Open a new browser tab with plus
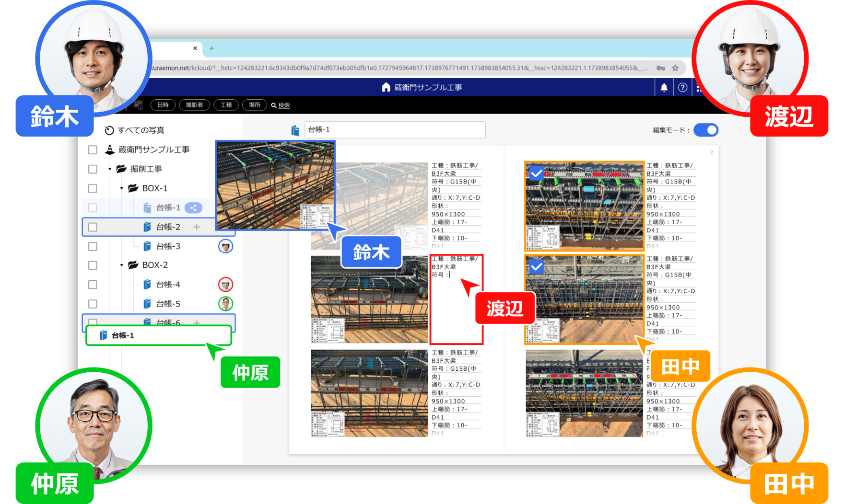The width and height of the screenshot is (844, 504). click(211, 48)
